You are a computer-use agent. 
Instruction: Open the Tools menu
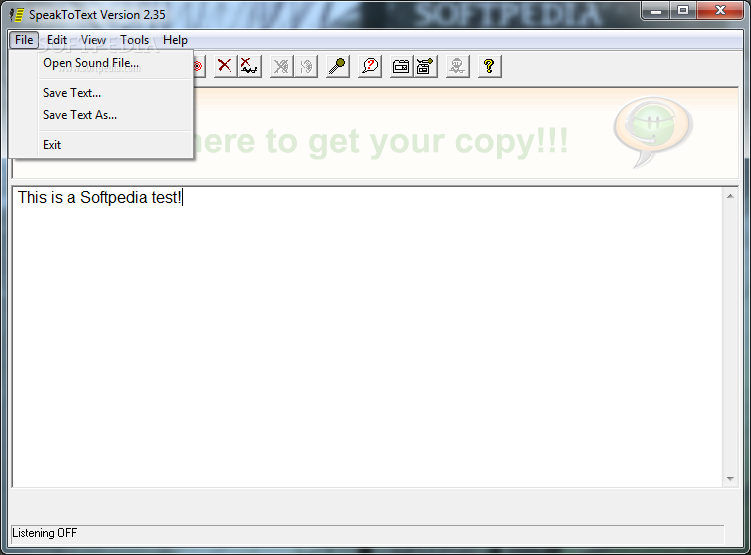click(135, 40)
